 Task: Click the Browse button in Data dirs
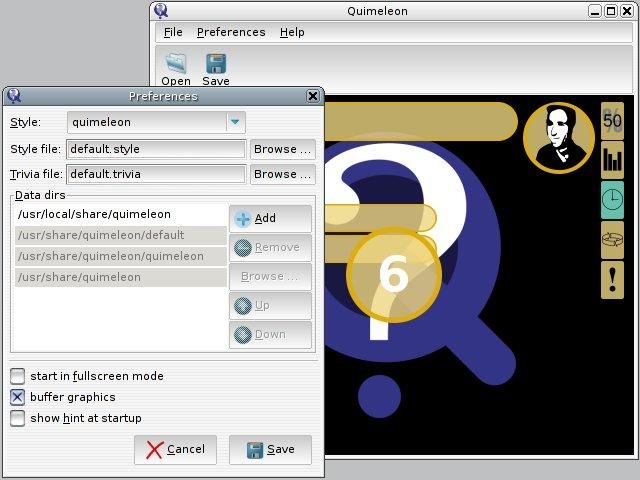(x=270, y=276)
